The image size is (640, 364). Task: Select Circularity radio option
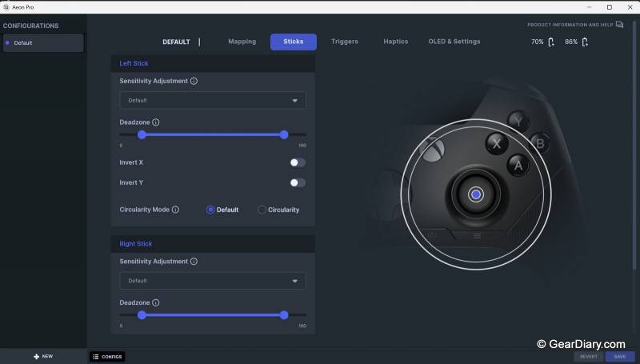pyautogui.click(x=262, y=210)
